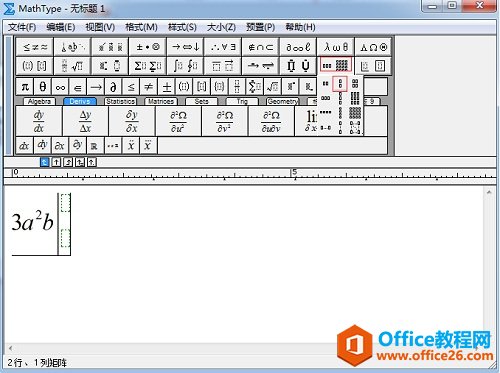
Task: Insert partial derivative symbol from small bar
Action: (113, 87)
